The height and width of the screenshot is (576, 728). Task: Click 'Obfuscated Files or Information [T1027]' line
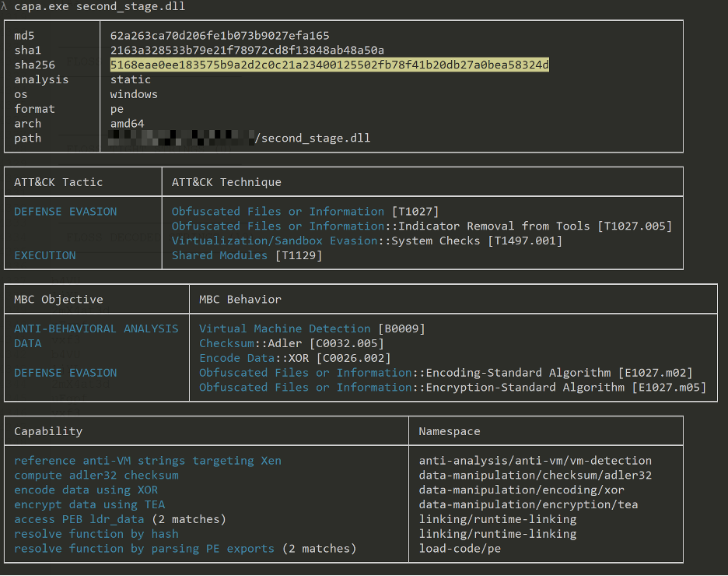coord(305,212)
